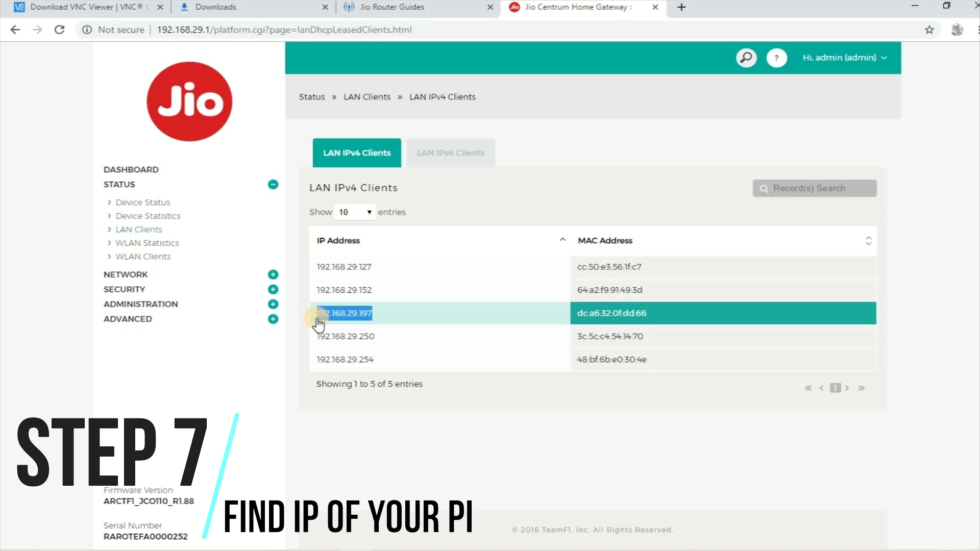Select IP address 192.168.29.250
The width and height of the screenshot is (980, 551).
346,336
